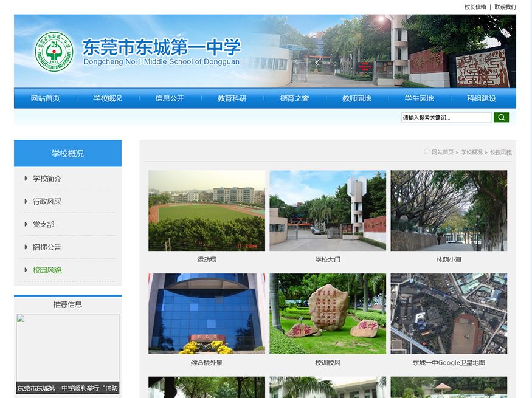Open 学校概况 navigation menu item

(108, 98)
